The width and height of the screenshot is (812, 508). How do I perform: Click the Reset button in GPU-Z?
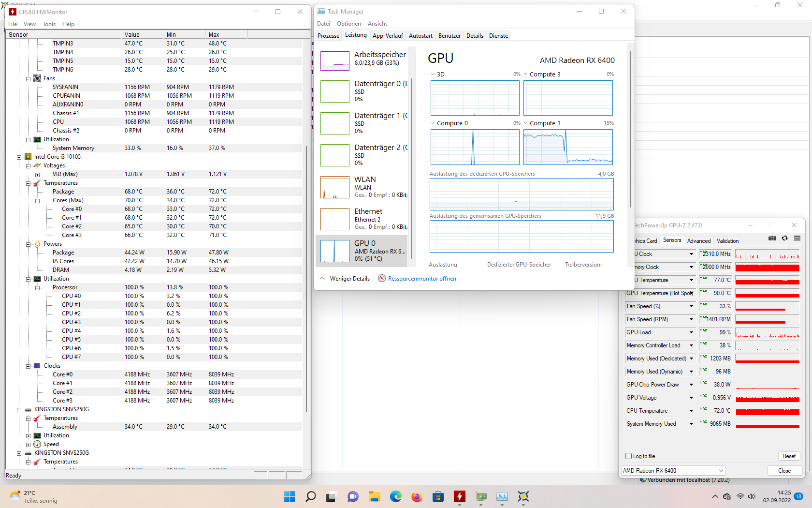789,456
